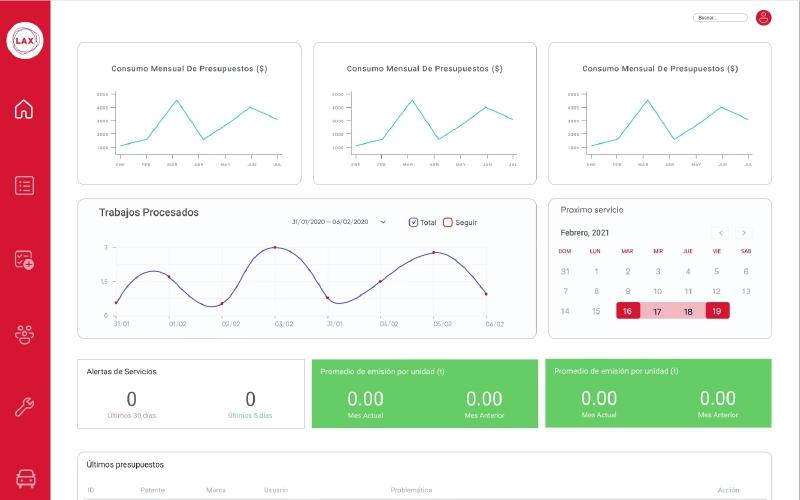Go to next month in calendar
The image size is (800, 500).
[744, 233]
